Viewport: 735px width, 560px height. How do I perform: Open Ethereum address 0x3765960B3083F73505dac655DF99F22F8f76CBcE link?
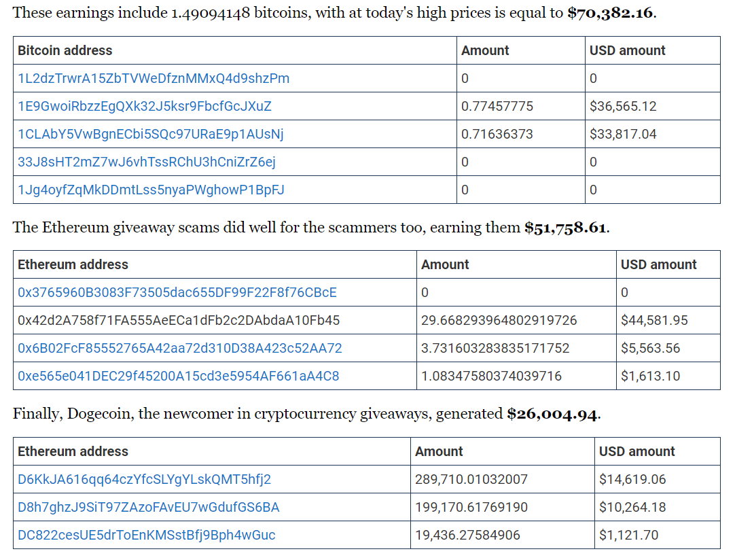(x=177, y=293)
